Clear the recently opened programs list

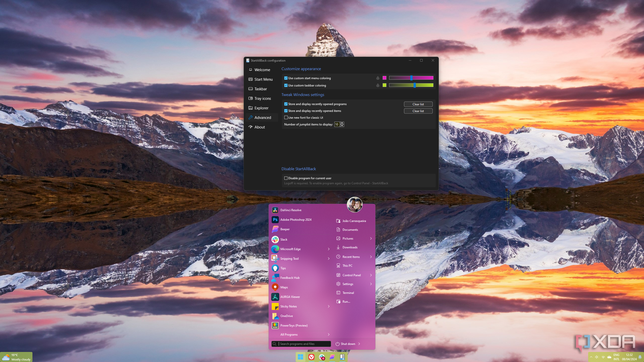point(418,104)
